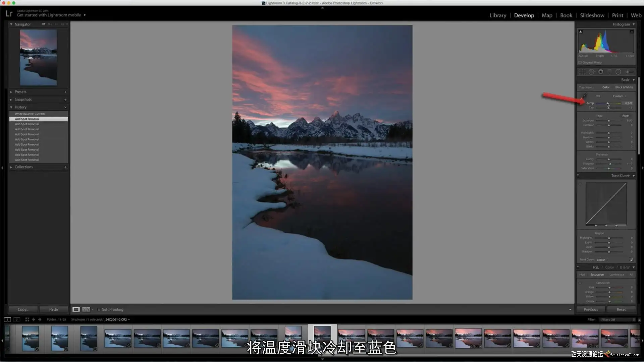The width and height of the screenshot is (644, 362).
Task: Click the Reset button
Action: 621,309
